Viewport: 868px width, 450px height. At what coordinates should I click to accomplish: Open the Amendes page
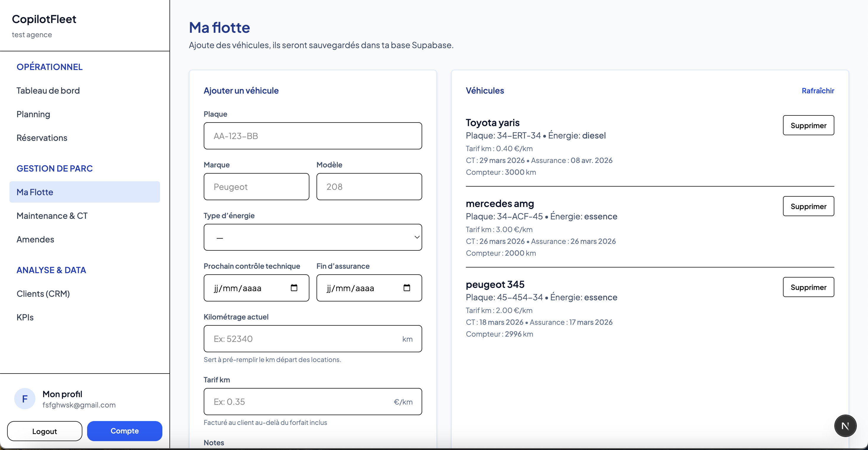pyautogui.click(x=35, y=239)
